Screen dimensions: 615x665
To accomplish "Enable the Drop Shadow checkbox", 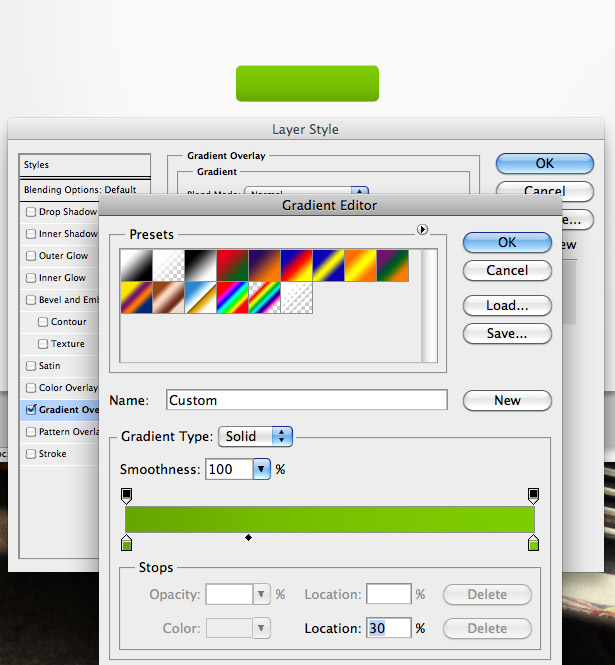I will 31,212.
